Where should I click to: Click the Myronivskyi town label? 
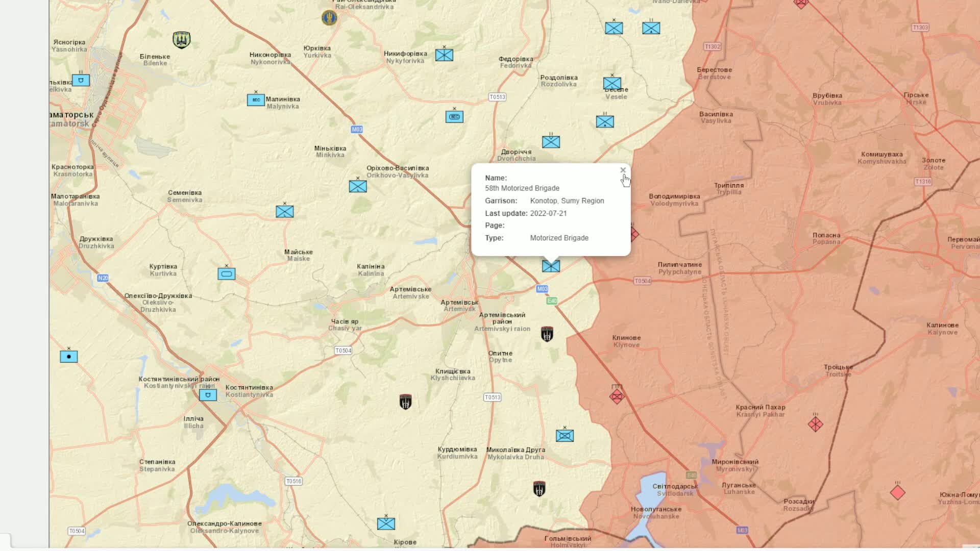[x=735, y=465]
